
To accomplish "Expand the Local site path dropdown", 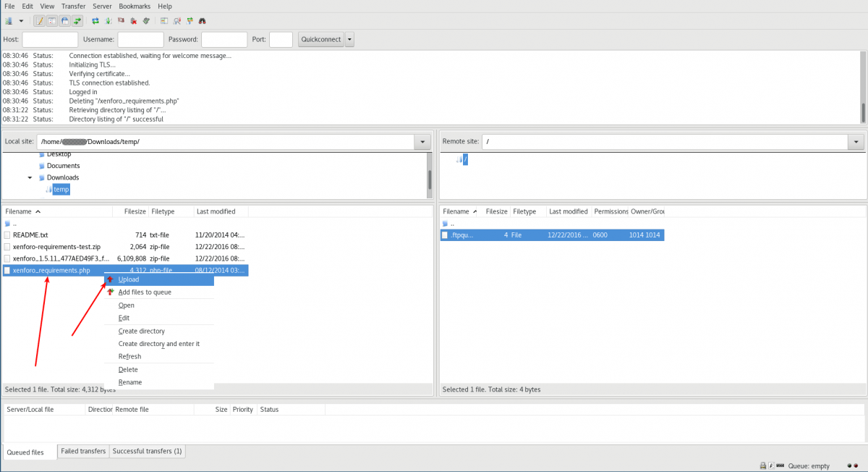I will 422,142.
